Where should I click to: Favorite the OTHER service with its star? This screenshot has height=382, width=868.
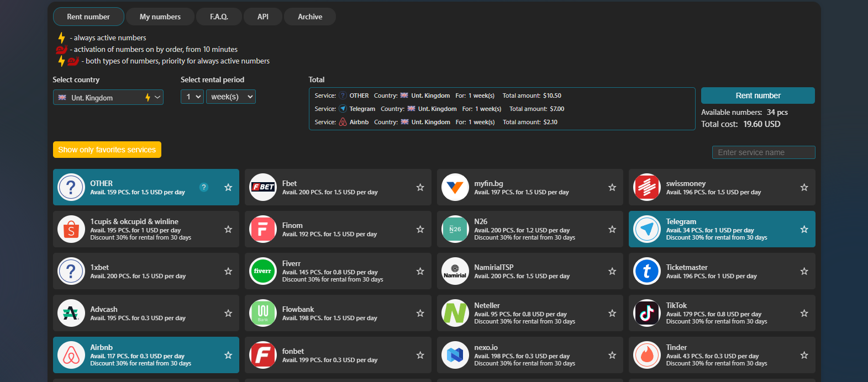(x=228, y=187)
